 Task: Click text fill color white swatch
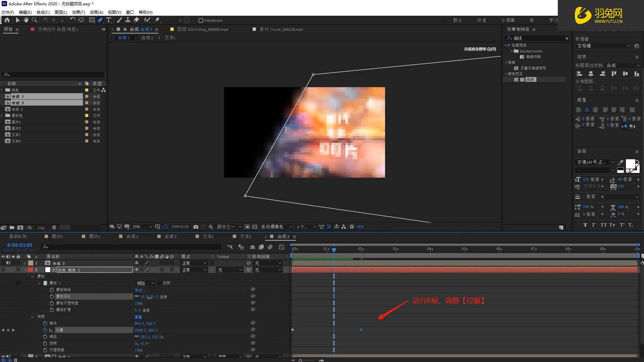[630, 164]
